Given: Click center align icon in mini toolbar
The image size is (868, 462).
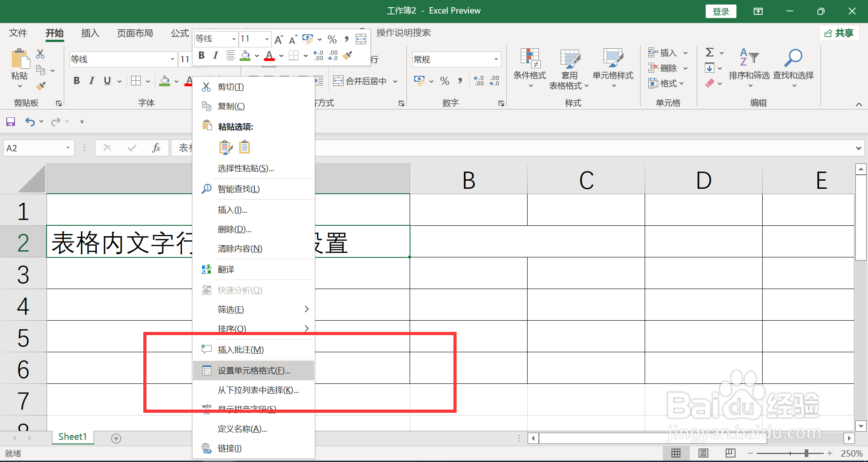Looking at the screenshot, I should click(231, 56).
